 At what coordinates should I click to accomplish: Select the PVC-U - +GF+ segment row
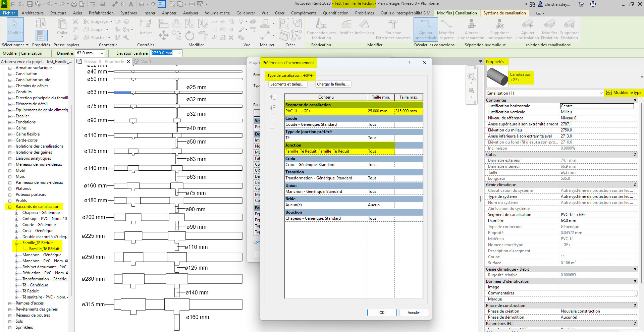point(354,111)
